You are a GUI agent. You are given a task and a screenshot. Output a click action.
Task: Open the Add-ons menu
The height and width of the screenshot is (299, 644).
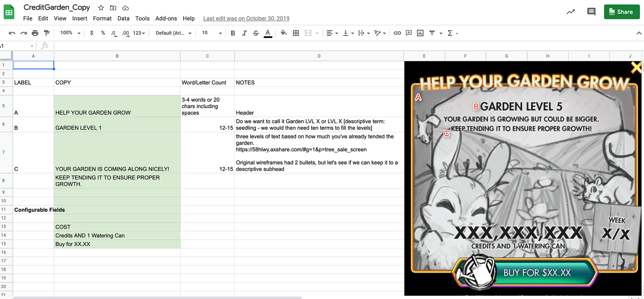pos(166,18)
